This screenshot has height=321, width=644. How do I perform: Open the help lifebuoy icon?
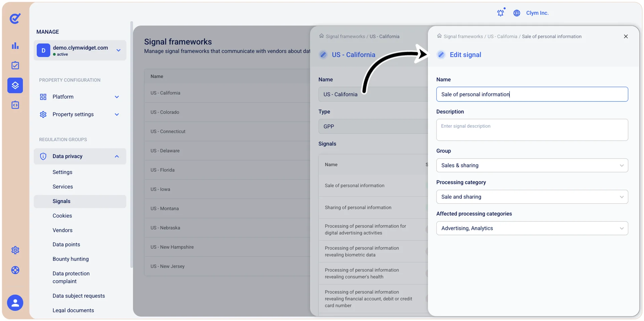(15, 270)
